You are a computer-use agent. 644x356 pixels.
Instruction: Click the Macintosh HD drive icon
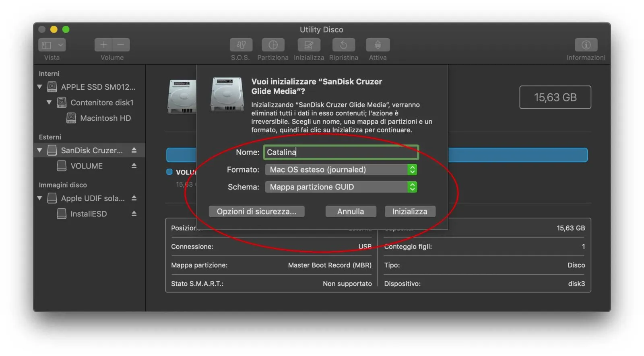tap(71, 118)
